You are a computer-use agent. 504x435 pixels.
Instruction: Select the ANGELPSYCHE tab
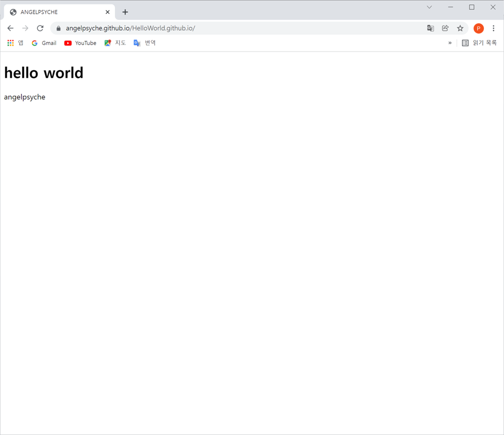pos(59,12)
